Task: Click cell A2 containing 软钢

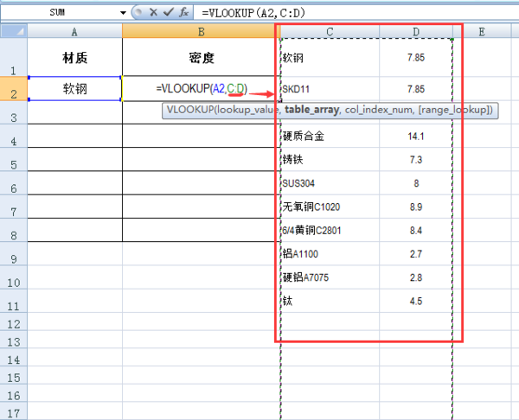Action: point(74,89)
